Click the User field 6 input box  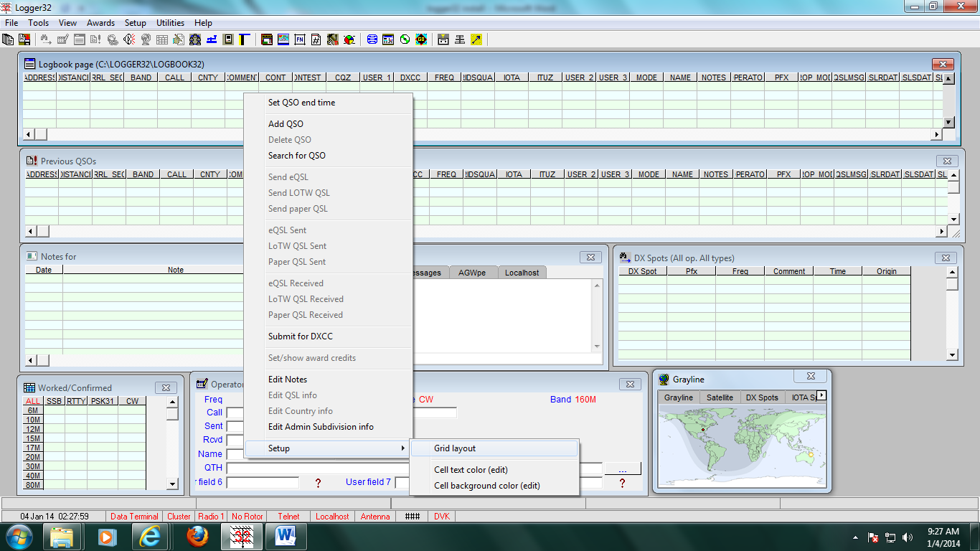[263, 483]
